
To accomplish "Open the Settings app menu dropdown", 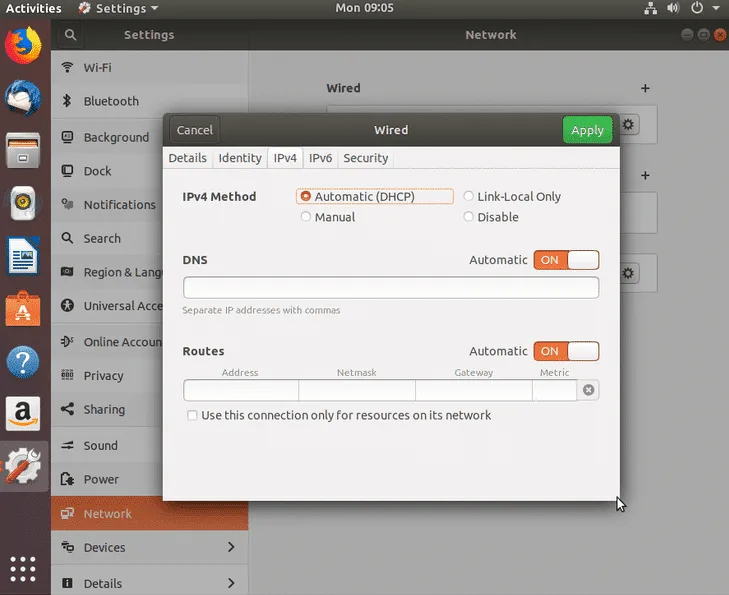I will click(119, 8).
